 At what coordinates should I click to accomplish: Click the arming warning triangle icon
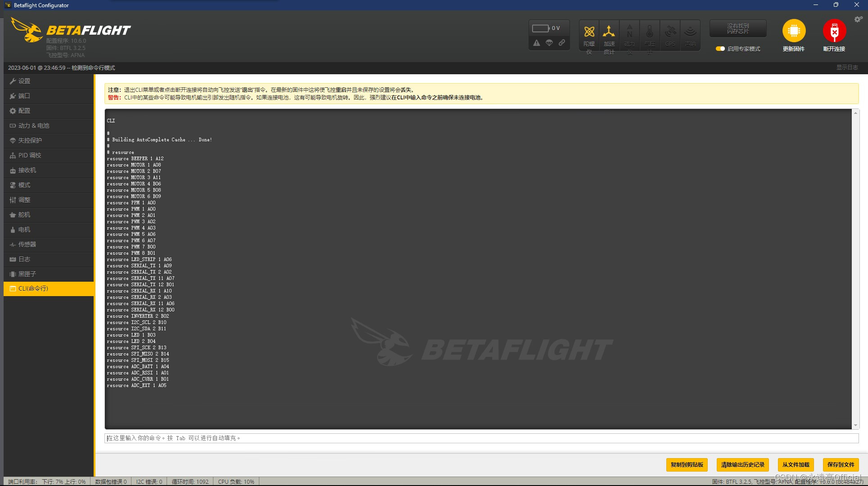[x=537, y=43]
